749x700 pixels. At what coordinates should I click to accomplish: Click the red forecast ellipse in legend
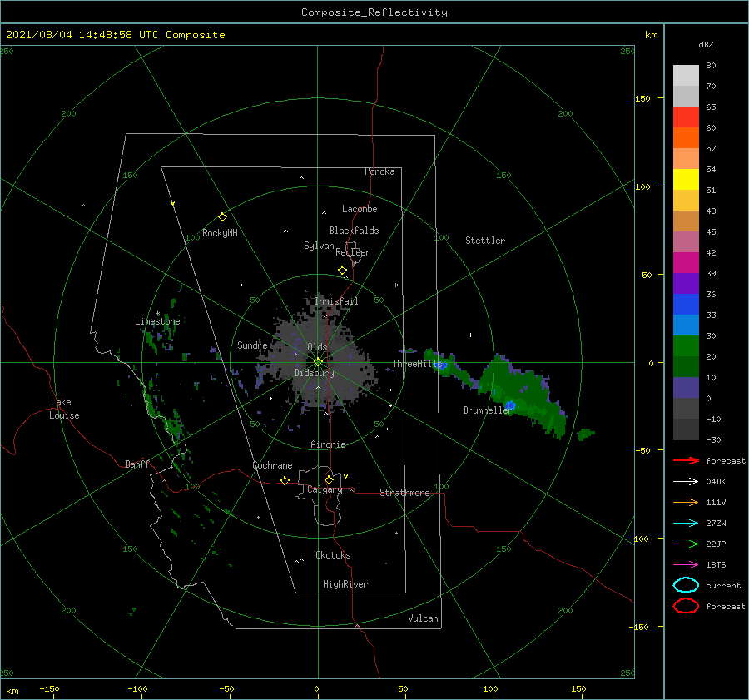click(686, 606)
